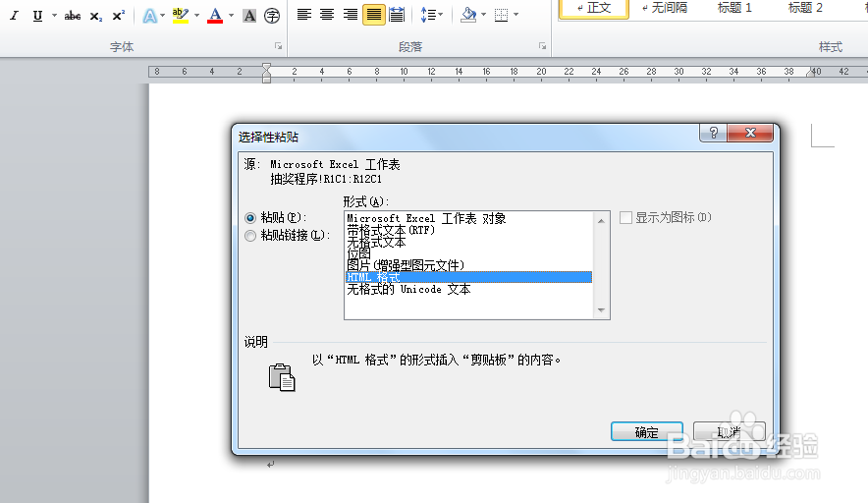Apply borders to paragraph
Viewport: 868px width, 503px height.
[x=501, y=15]
